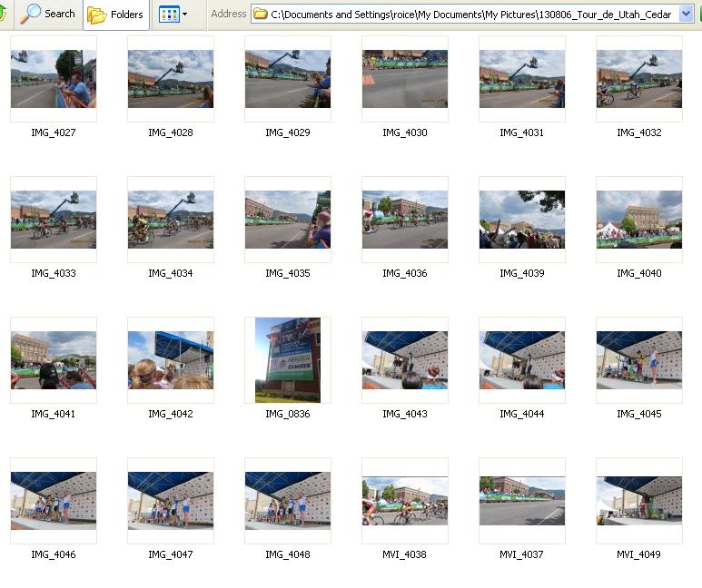Select the IMG_4032 image

(639, 79)
